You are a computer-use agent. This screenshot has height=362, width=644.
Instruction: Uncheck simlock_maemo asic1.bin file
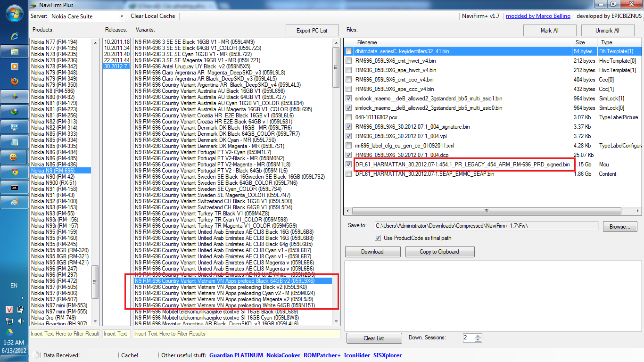[x=348, y=98]
